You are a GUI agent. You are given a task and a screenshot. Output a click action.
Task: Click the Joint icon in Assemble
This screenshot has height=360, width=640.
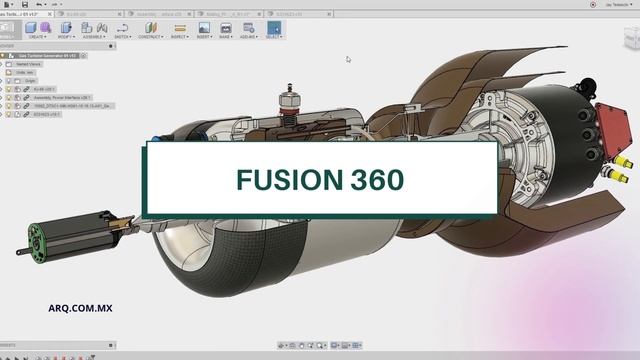[102, 28]
